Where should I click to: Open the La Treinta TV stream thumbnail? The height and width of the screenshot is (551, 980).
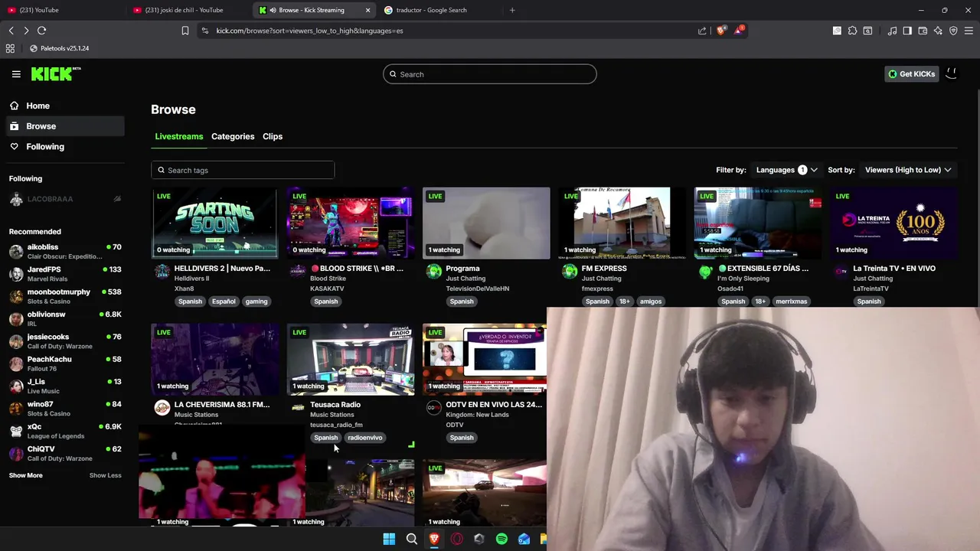coord(893,223)
